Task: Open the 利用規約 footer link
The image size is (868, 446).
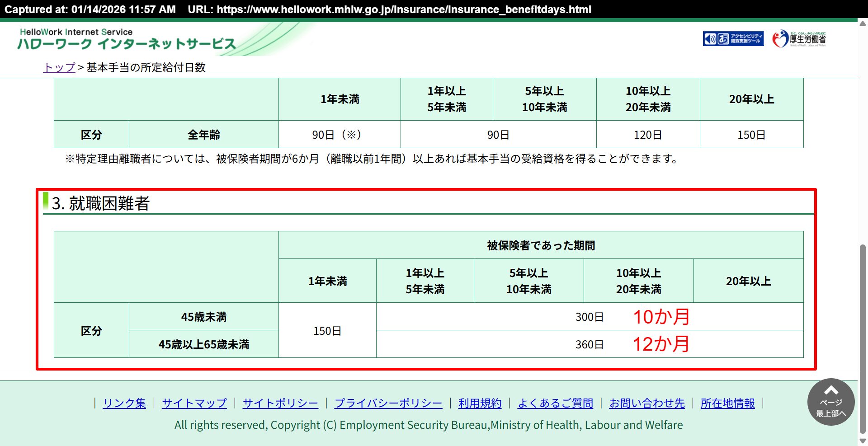Action: pos(480,403)
